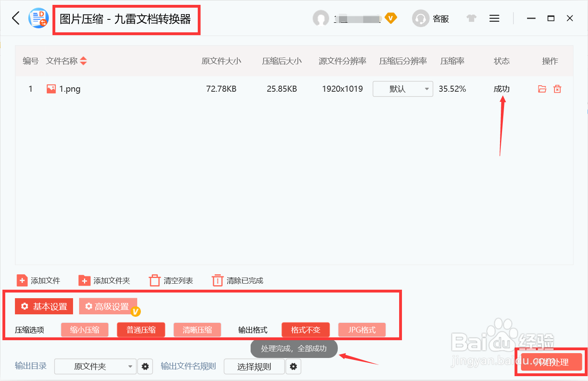Select 缩小压缩 compression option
588x381 pixels.
[85, 330]
